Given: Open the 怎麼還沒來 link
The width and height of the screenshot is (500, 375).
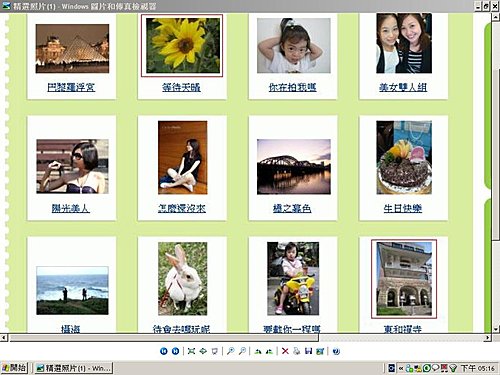Looking at the screenshot, I should (x=182, y=208).
